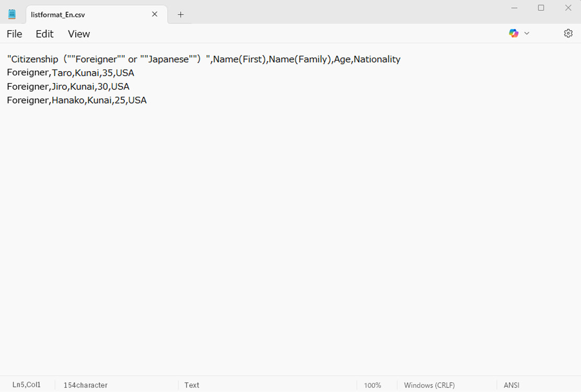The width and height of the screenshot is (581, 392).
Task: Click the Notepad application icon
Action: pos(11,14)
